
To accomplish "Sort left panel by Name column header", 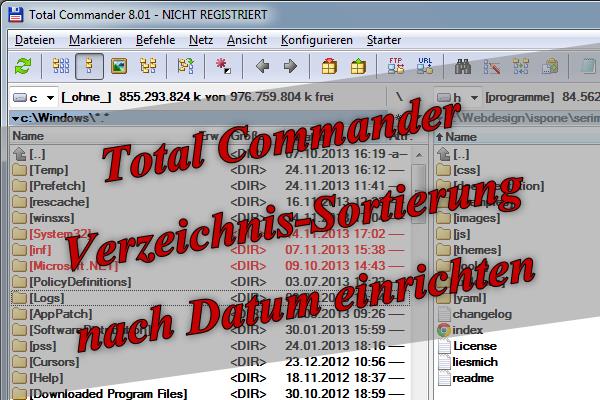I will pyautogui.click(x=28, y=136).
